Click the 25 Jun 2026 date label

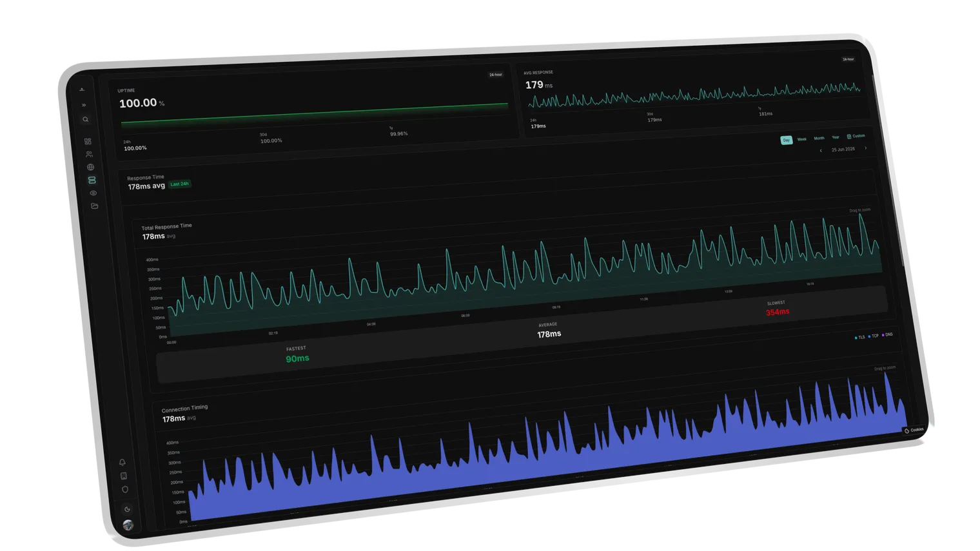[843, 150]
